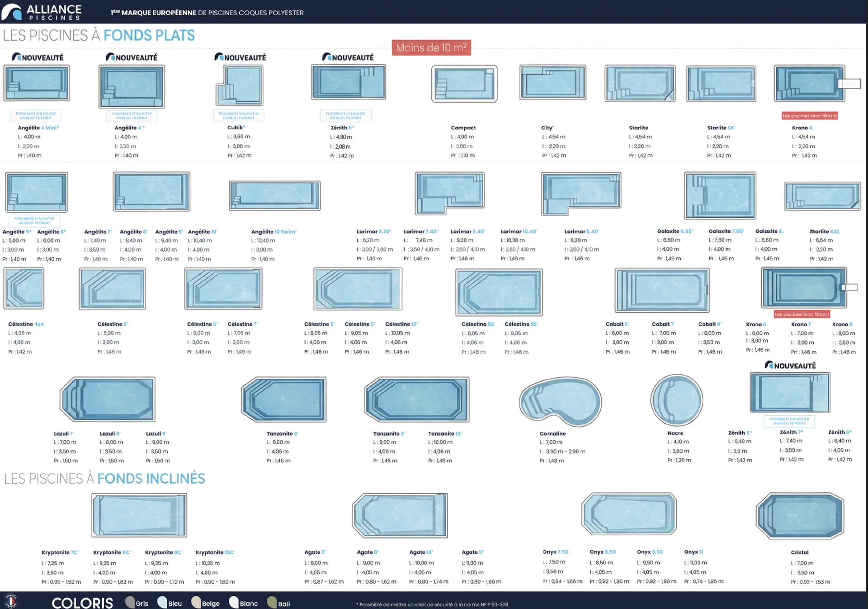Viewport: 868px width, 609px height.
Task: Select the Bleu color swatch
Action: click(x=162, y=602)
